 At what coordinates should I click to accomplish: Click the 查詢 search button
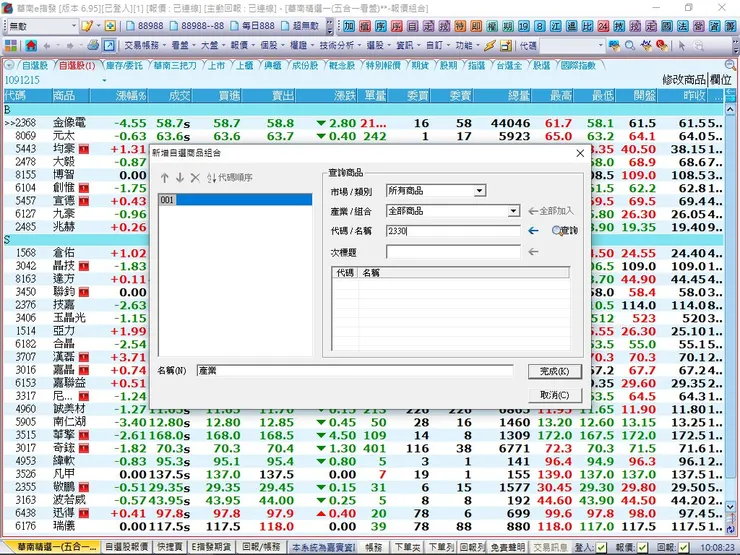(x=565, y=231)
